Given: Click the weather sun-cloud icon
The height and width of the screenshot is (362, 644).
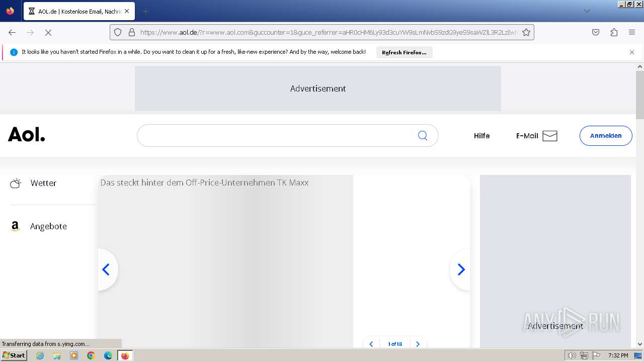Looking at the screenshot, I should (x=16, y=183).
